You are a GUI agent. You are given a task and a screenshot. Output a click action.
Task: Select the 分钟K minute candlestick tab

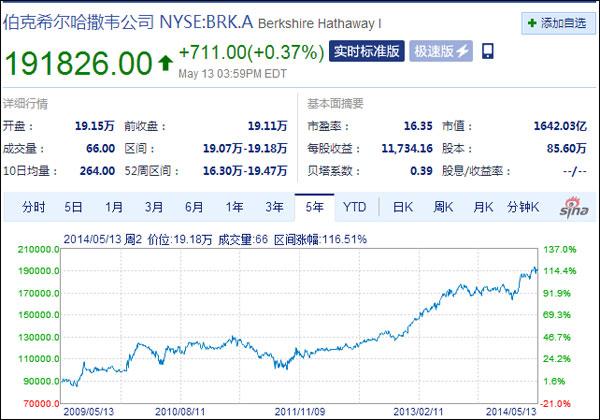[x=524, y=207]
